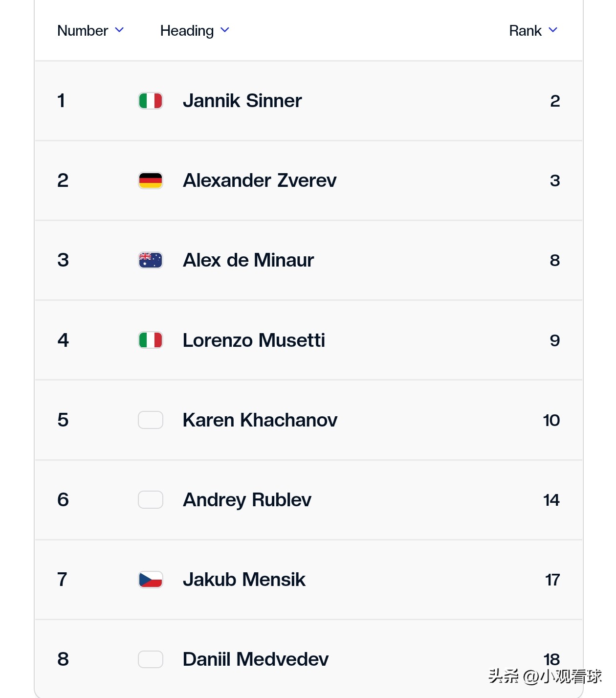The height and width of the screenshot is (698, 616).
Task: Click the German flag beside Alexander Zverev
Action: (x=151, y=180)
